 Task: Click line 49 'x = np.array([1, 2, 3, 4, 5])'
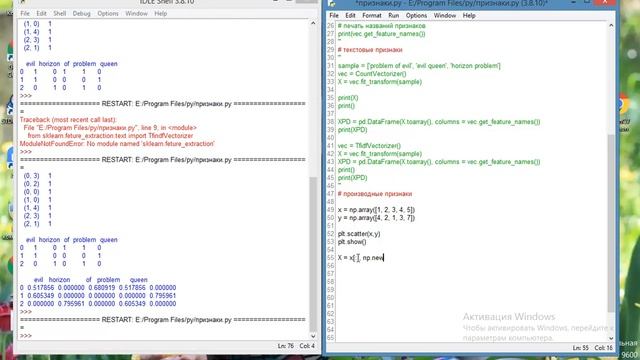tap(376, 210)
